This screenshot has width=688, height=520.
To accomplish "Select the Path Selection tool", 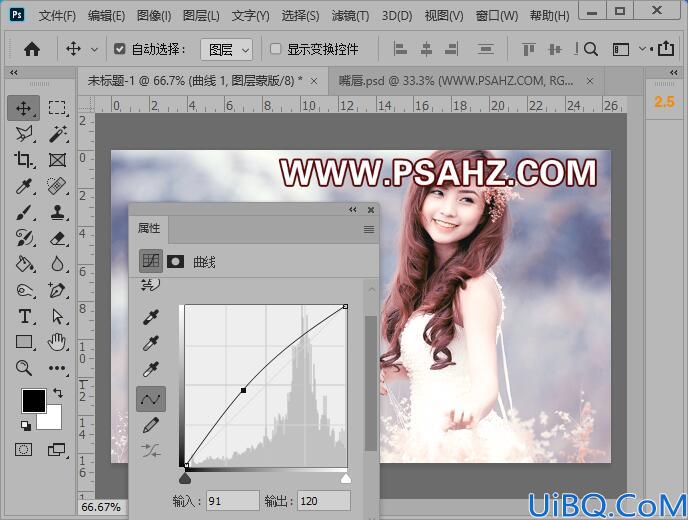I will pos(57,316).
